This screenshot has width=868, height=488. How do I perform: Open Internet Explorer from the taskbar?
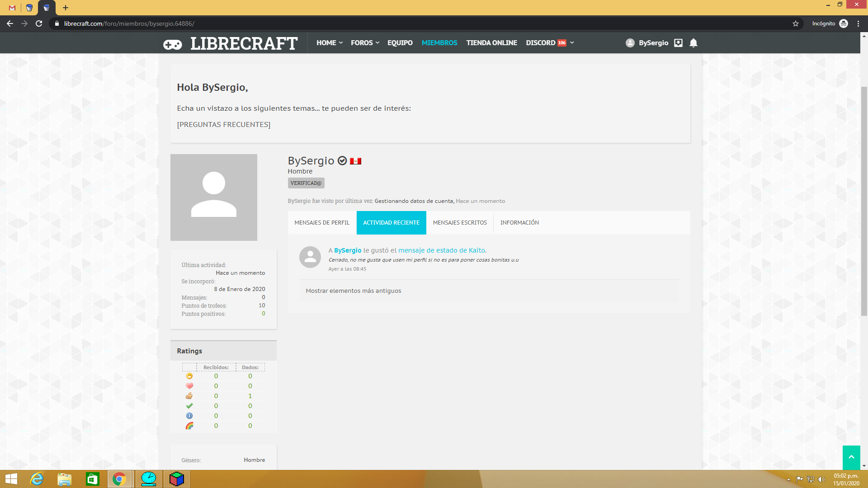[x=37, y=479]
